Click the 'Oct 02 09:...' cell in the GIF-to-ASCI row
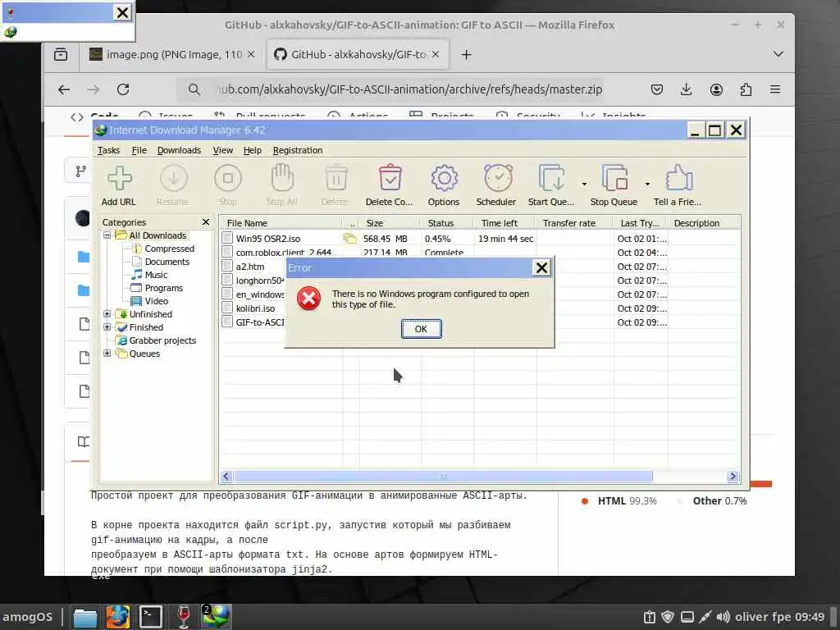This screenshot has width=840, height=630. tap(641, 322)
